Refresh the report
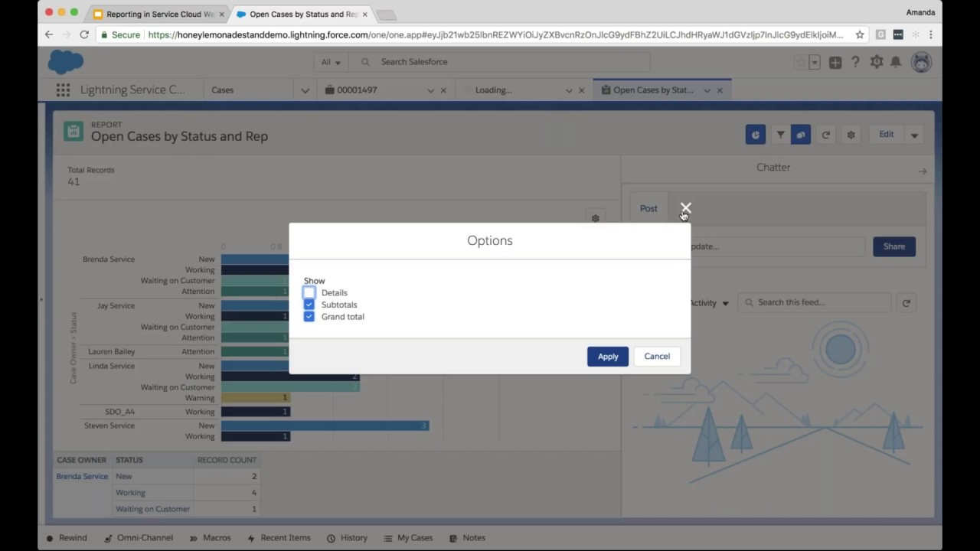This screenshot has width=980, height=551. [826, 135]
